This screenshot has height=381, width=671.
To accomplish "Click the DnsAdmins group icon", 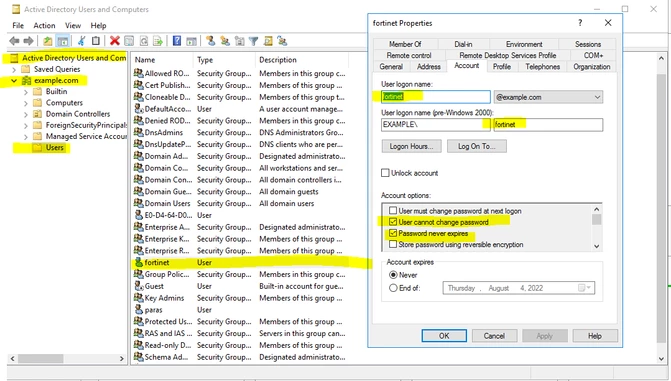I will [139, 132].
